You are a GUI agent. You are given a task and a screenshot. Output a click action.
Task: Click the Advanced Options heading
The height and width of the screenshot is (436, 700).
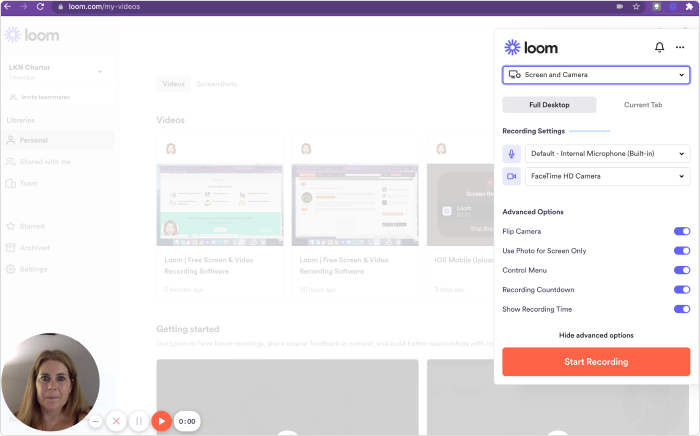[533, 212]
